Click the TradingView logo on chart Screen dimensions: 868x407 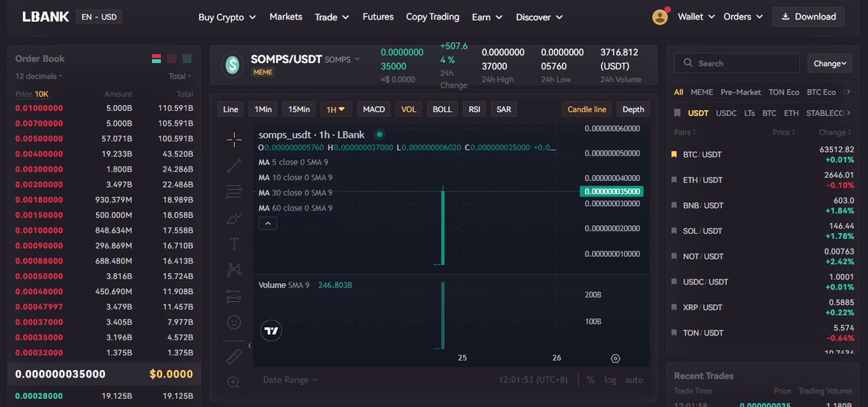coord(271,331)
